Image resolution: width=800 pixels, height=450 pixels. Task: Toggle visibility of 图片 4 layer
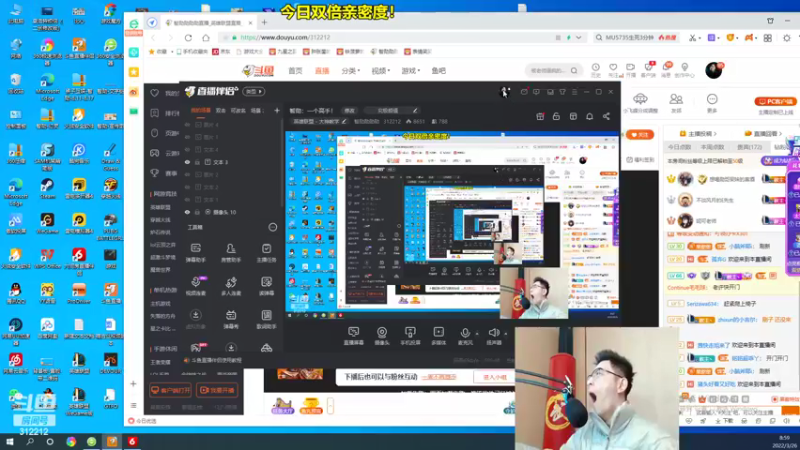(x=187, y=124)
